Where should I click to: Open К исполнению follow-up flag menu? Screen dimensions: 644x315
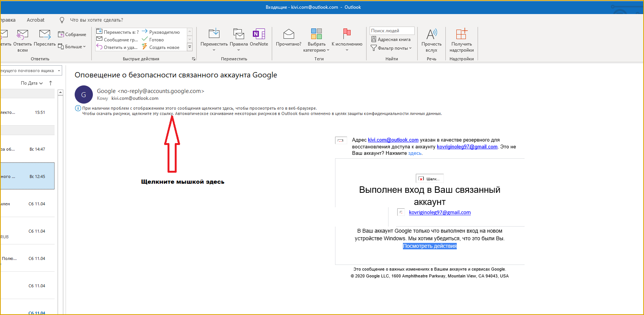pyautogui.click(x=347, y=40)
